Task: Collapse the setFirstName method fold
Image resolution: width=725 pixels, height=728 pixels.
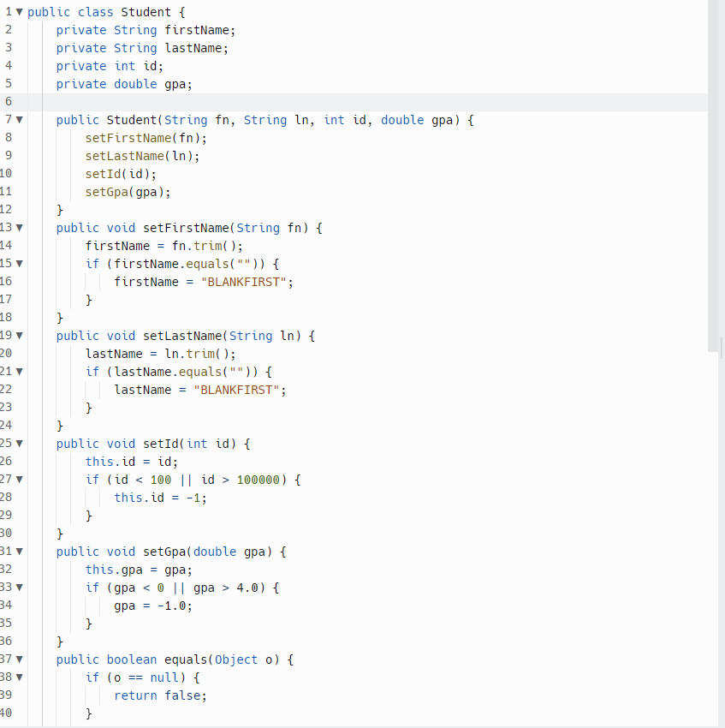Action: (19, 228)
